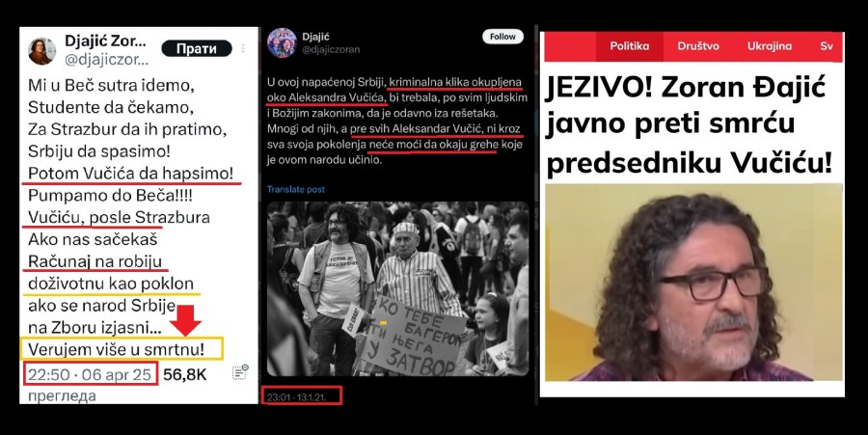Switch to the Politika tab

pos(630,46)
